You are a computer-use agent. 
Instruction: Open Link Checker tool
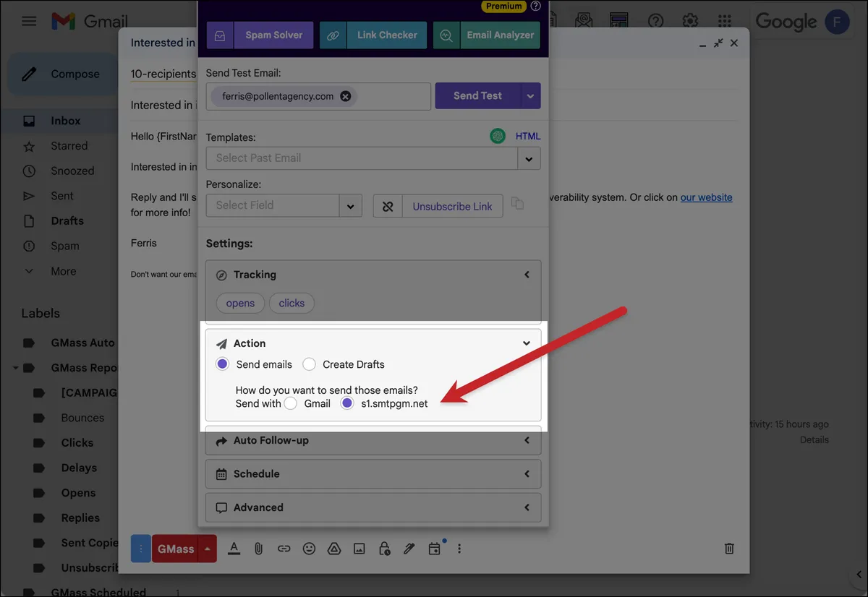point(373,35)
